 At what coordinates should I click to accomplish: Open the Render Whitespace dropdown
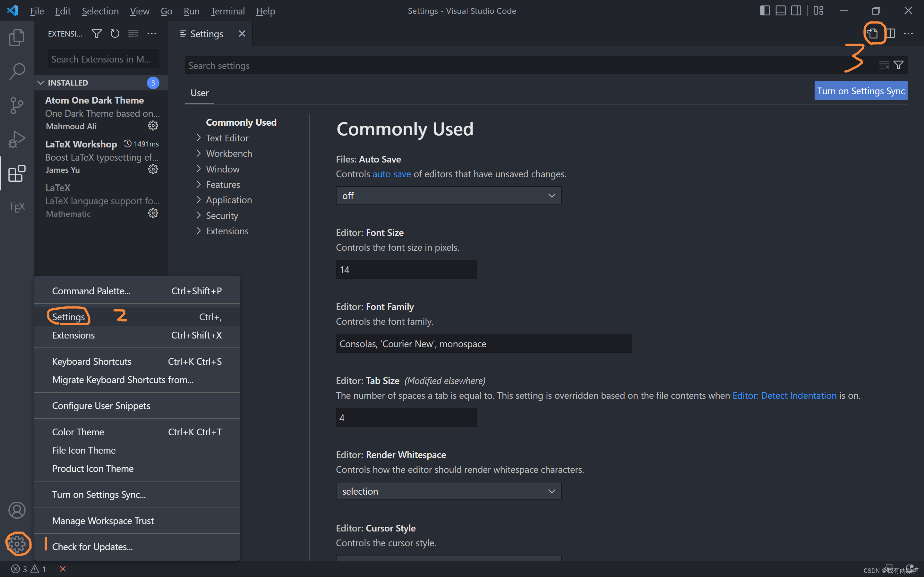pyautogui.click(x=448, y=491)
